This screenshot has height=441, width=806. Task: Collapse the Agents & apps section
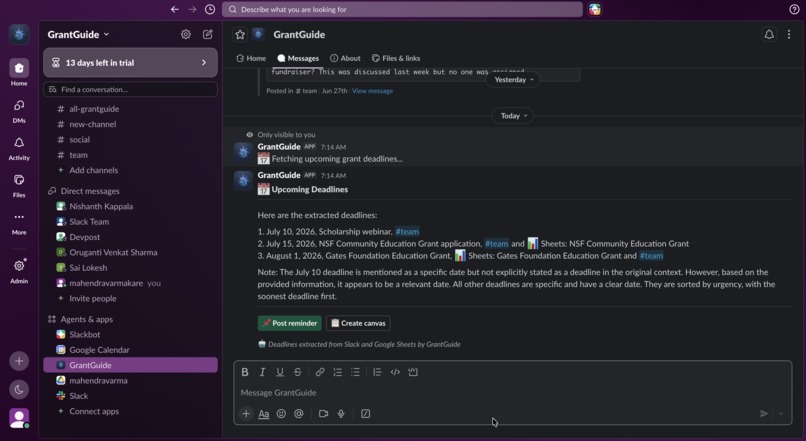[x=86, y=319]
